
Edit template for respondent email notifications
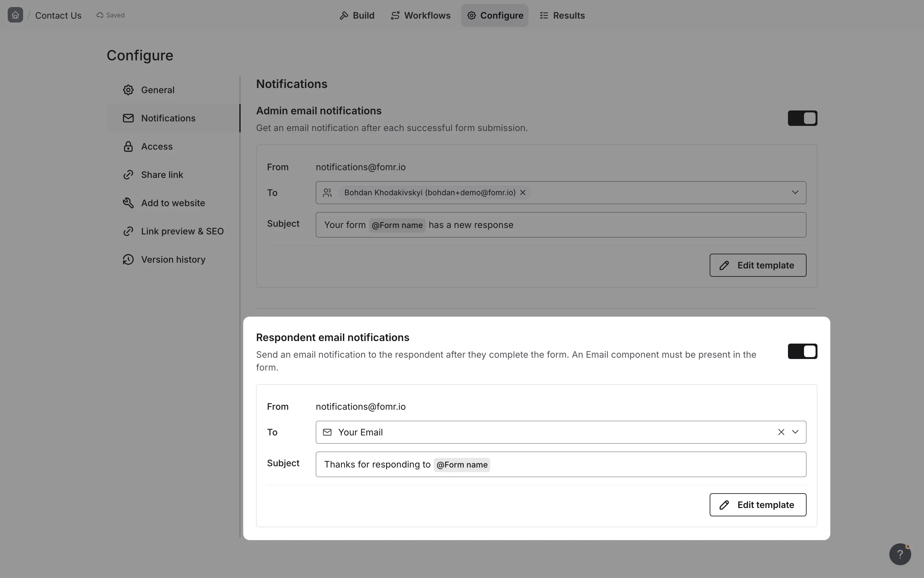coord(758,504)
